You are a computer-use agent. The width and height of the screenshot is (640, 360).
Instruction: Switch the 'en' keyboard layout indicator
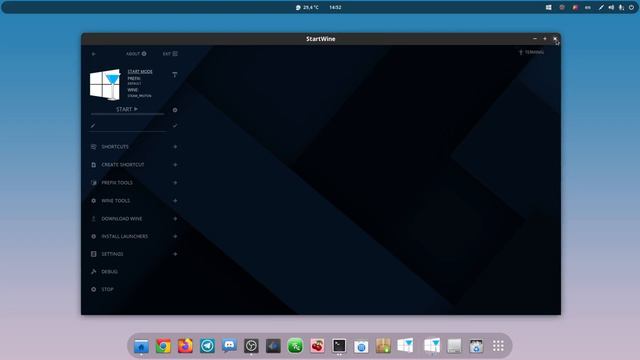(x=588, y=7)
